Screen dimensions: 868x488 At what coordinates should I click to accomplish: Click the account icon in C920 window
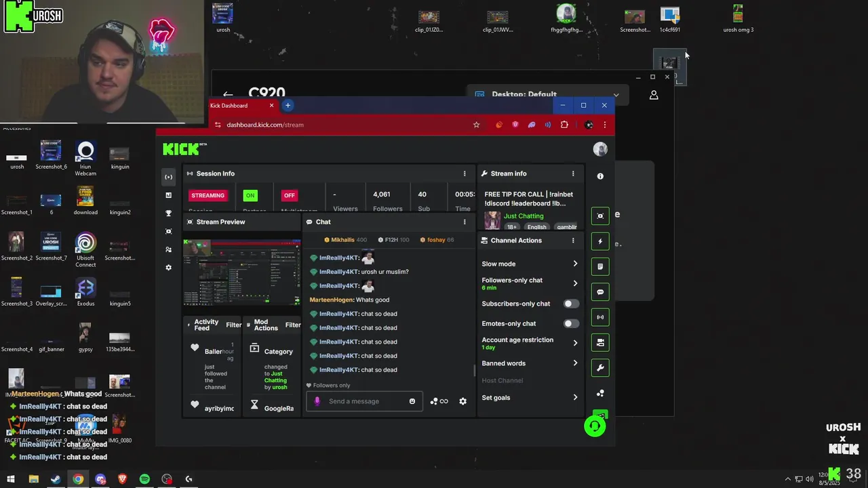(654, 95)
